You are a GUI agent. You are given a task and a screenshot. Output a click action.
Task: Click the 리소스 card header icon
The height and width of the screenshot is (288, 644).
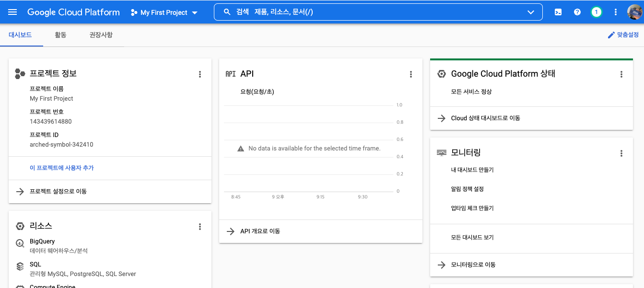20,226
